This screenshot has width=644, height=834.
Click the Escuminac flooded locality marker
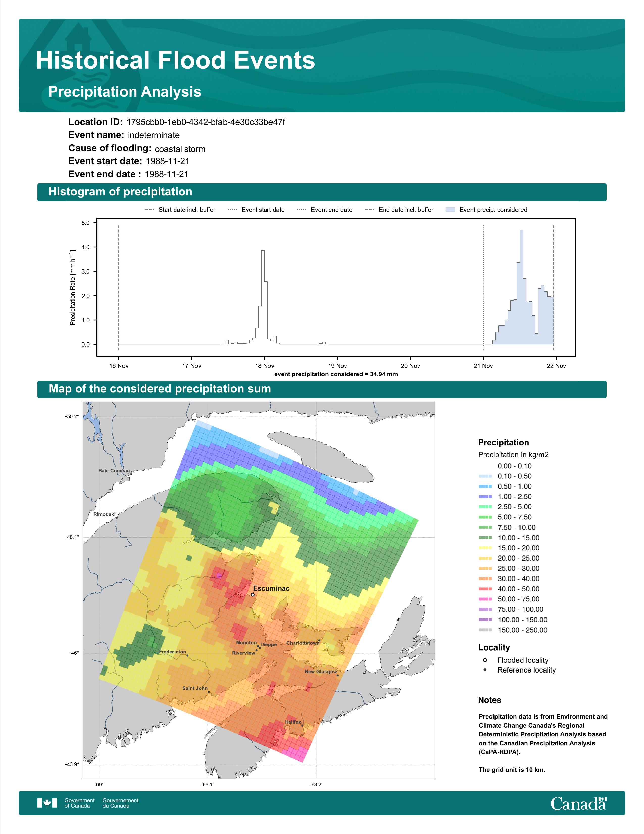pyautogui.click(x=252, y=595)
